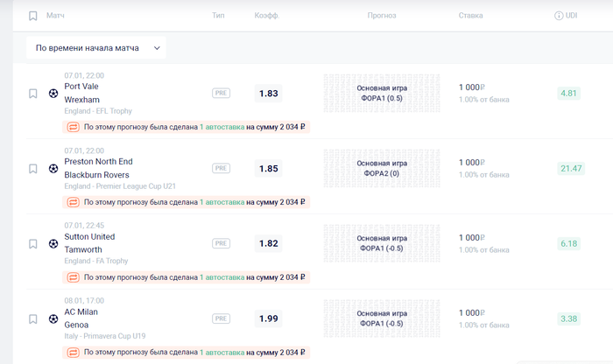Open '1 автоставка' link under AC Milan
The image size is (613, 364).
[x=222, y=353]
